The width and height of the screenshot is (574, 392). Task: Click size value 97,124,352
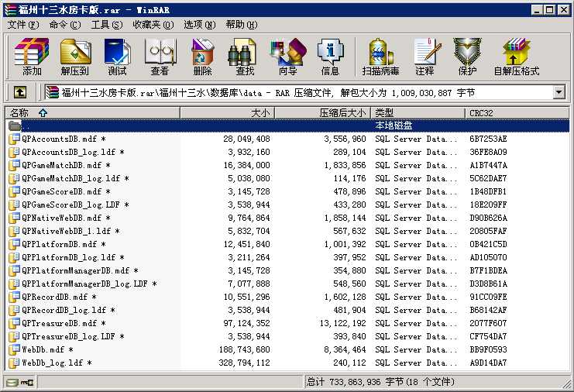pos(246,323)
